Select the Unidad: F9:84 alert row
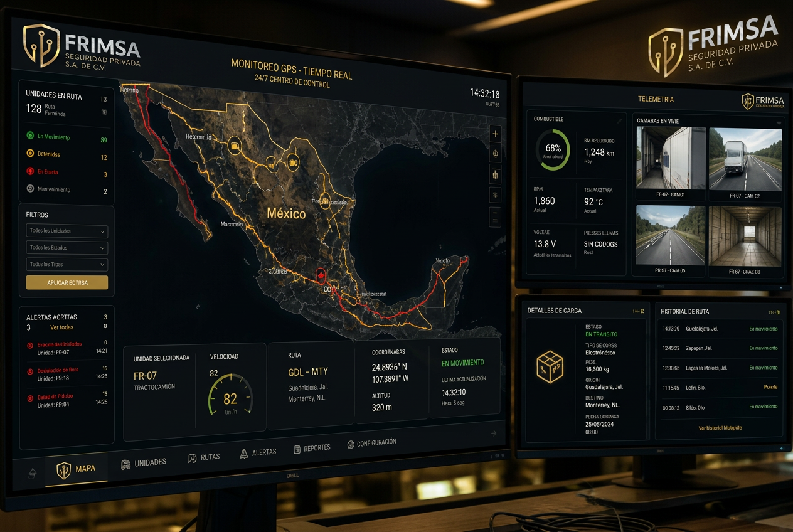The image size is (793, 532). tap(68, 400)
